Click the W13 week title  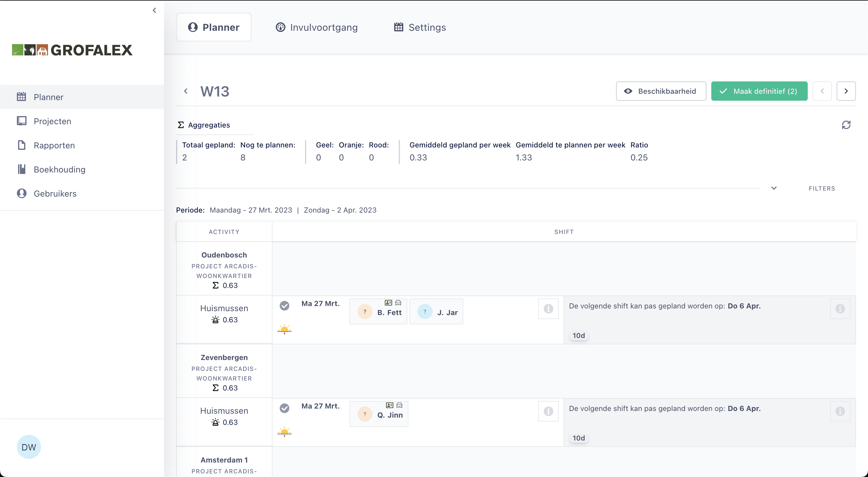215,91
